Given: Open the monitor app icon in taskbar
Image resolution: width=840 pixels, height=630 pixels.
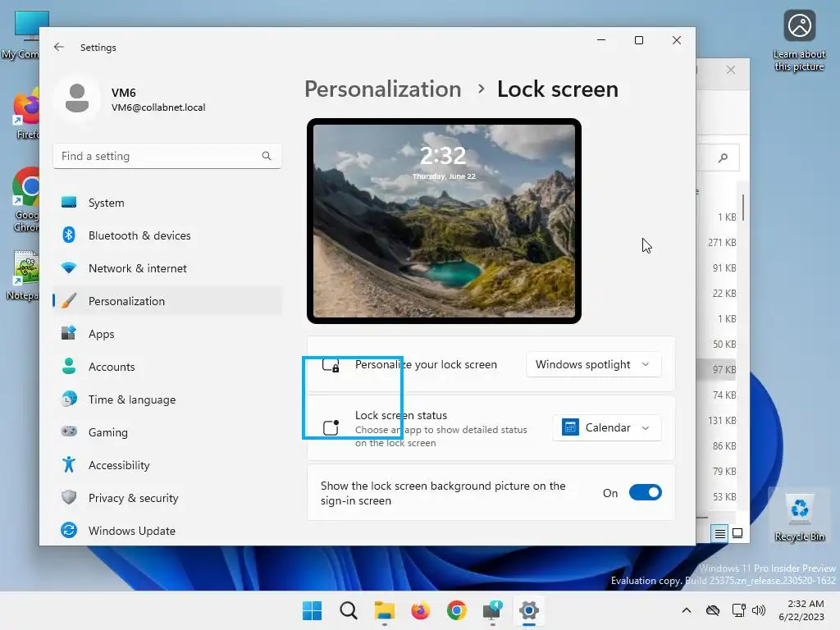Looking at the screenshot, I should tap(492, 610).
